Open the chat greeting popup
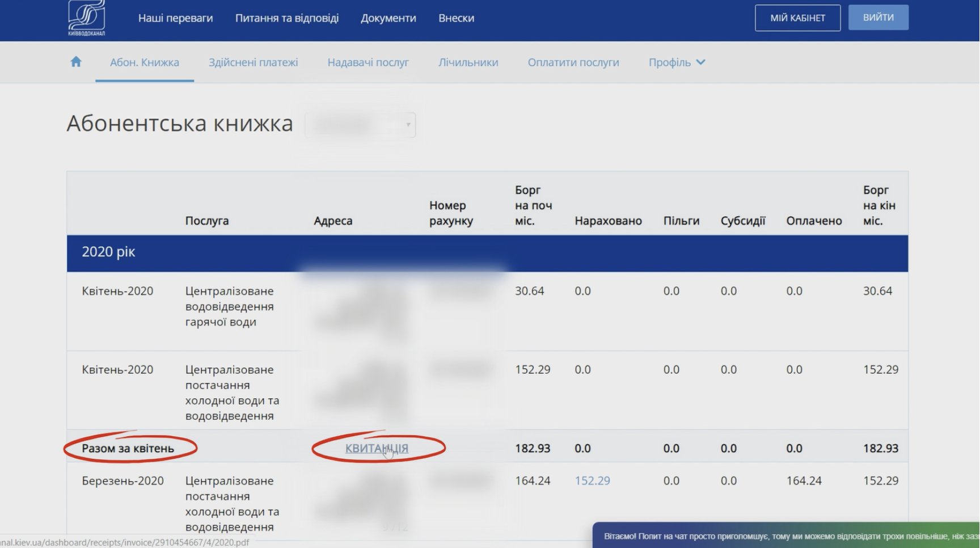The image size is (980, 548). point(786,536)
